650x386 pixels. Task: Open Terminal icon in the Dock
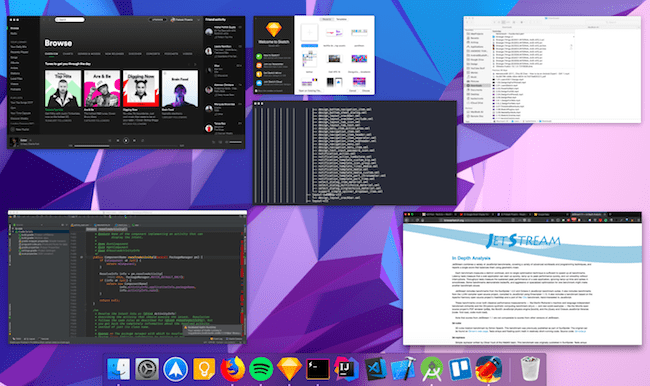tap(318, 369)
